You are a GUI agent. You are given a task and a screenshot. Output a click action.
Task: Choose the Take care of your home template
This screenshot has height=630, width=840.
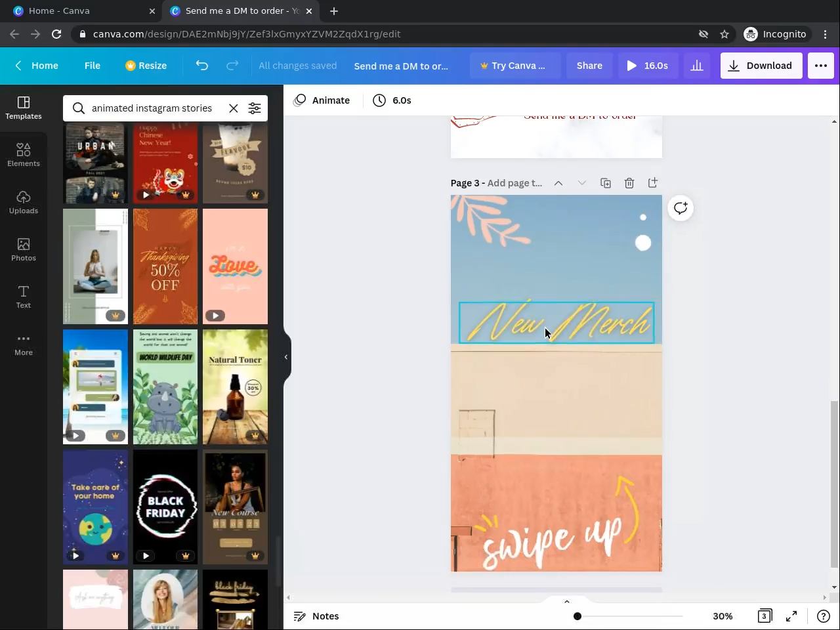[x=95, y=507]
